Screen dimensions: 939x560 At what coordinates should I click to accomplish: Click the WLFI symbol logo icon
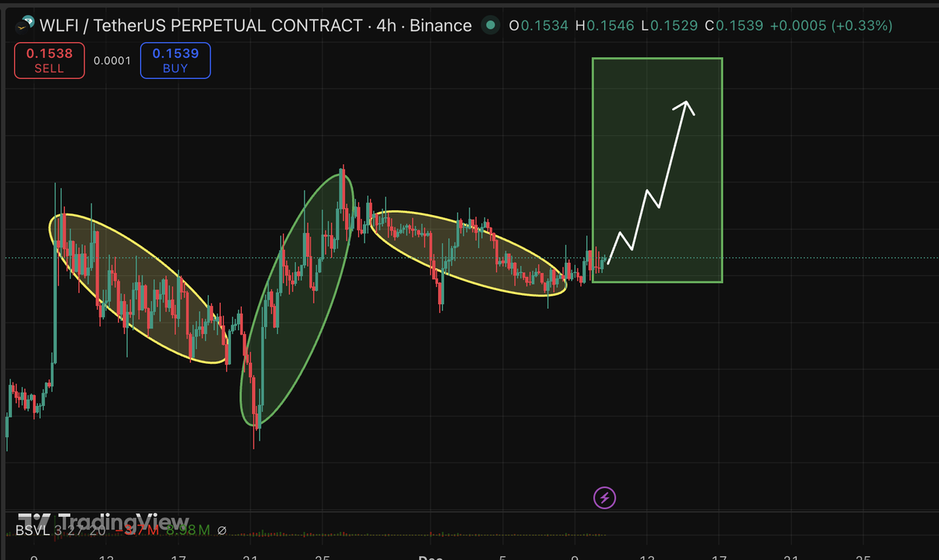coord(24,26)
